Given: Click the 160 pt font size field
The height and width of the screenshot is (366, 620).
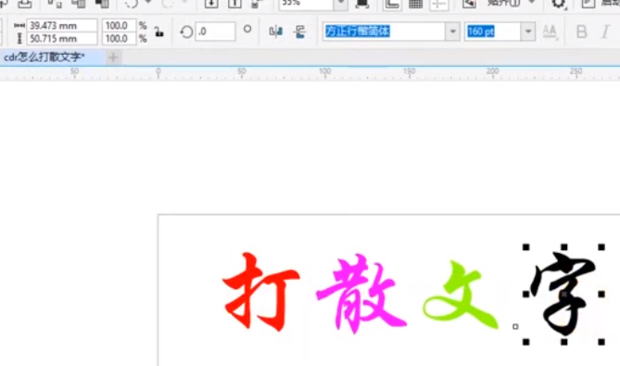Looking at the screenshot, I should [493, 31].
